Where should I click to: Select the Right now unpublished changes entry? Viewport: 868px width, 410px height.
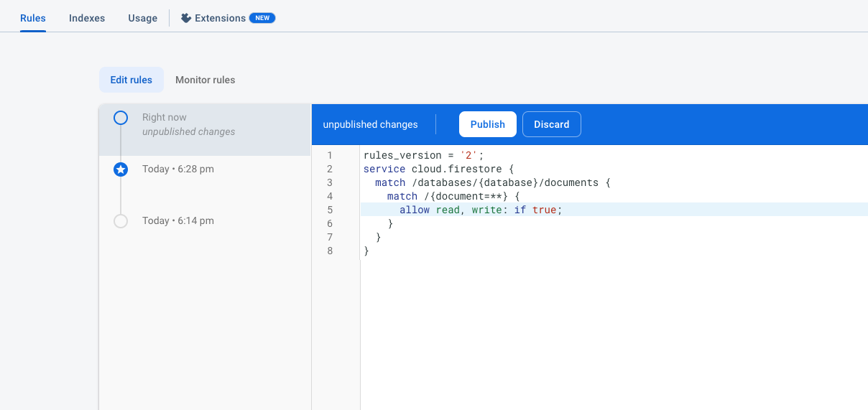click(x=188, y=125)
